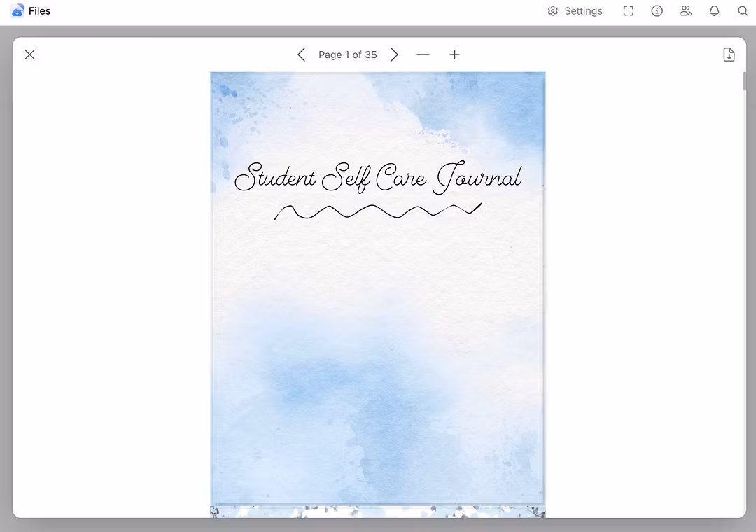Enter fullscreen mode using the brackets icon
Viewport: 756px width, 532px height.
click(x=629, y=11)
